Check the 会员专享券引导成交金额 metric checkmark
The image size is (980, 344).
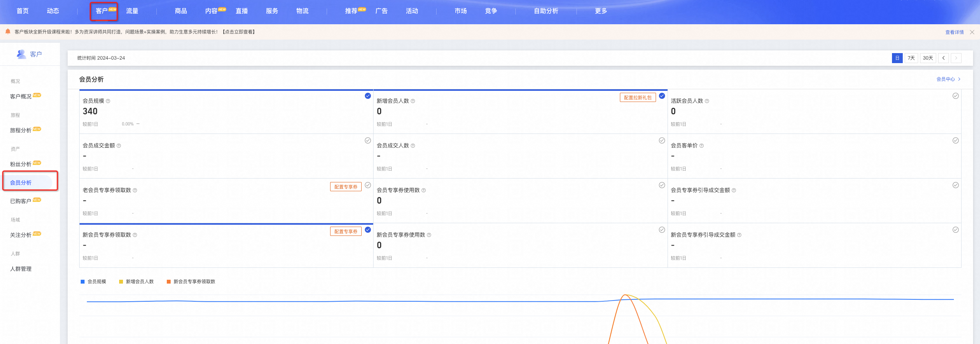(x=955, y=185)
